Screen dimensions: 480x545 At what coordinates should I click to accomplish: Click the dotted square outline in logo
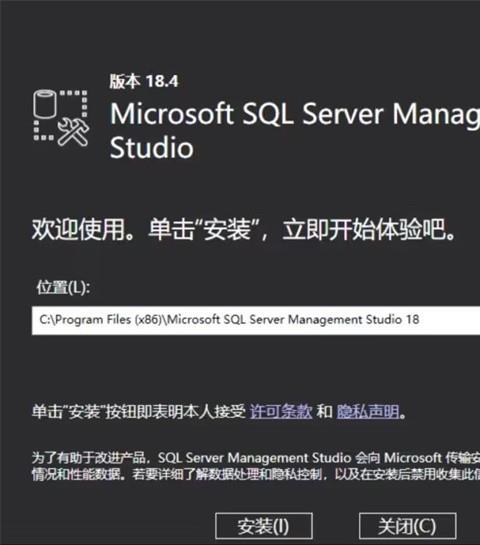pyautogui.click(x=60, y=115)
